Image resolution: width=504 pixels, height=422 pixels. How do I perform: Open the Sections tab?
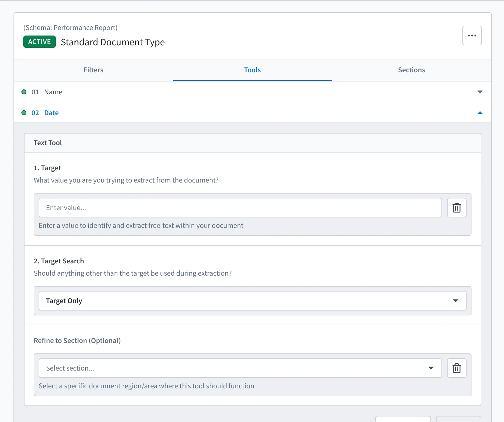click(x=411, y=70)
